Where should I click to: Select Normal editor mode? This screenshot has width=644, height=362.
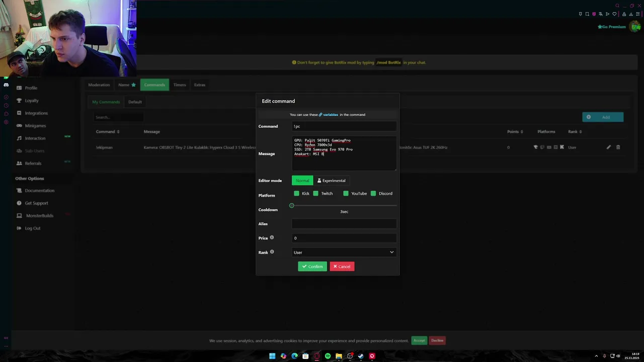[x=302, y=180]
